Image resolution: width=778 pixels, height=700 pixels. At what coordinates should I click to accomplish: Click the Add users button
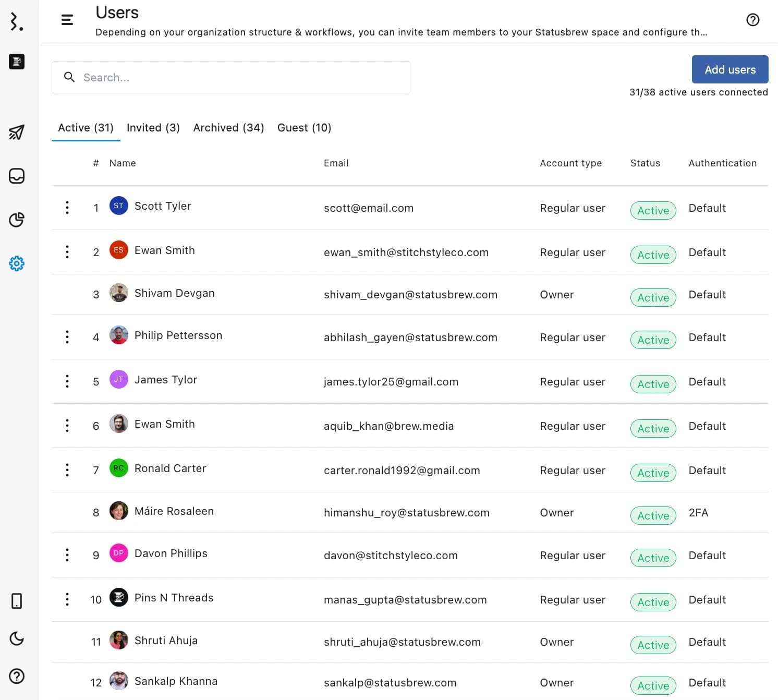[x=730, y=69]
